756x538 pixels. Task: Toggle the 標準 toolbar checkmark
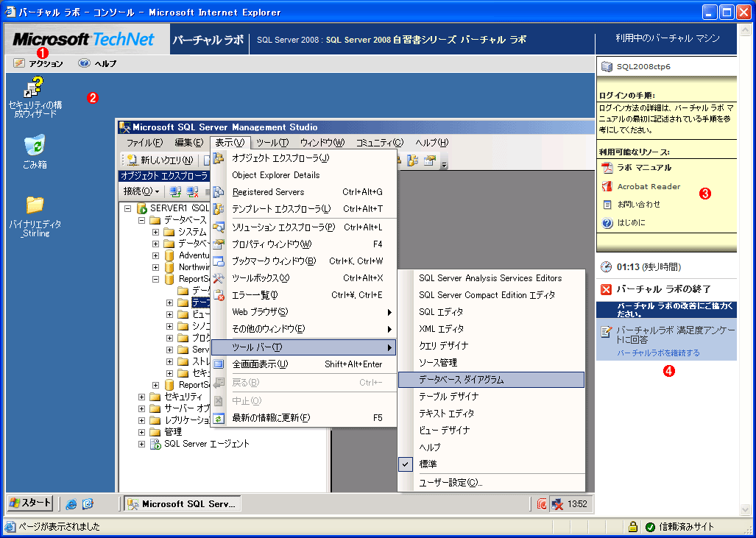pos(406,464)
